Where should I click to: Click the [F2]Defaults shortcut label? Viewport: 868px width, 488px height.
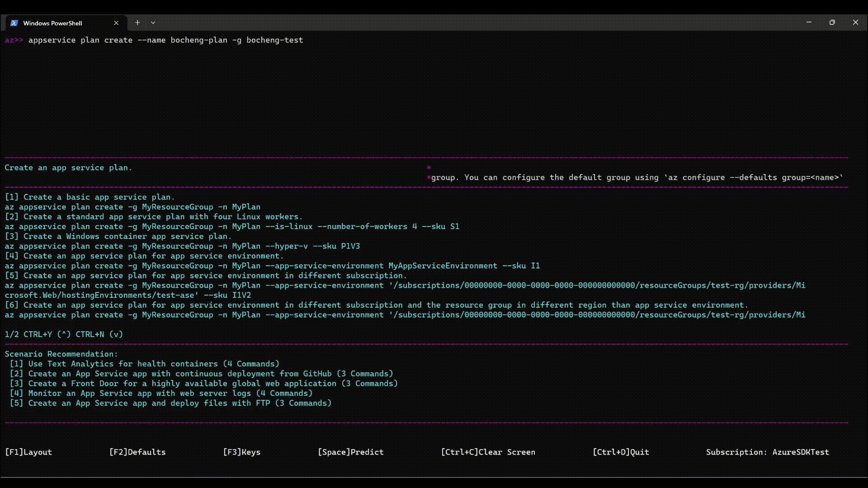point(137,452)
